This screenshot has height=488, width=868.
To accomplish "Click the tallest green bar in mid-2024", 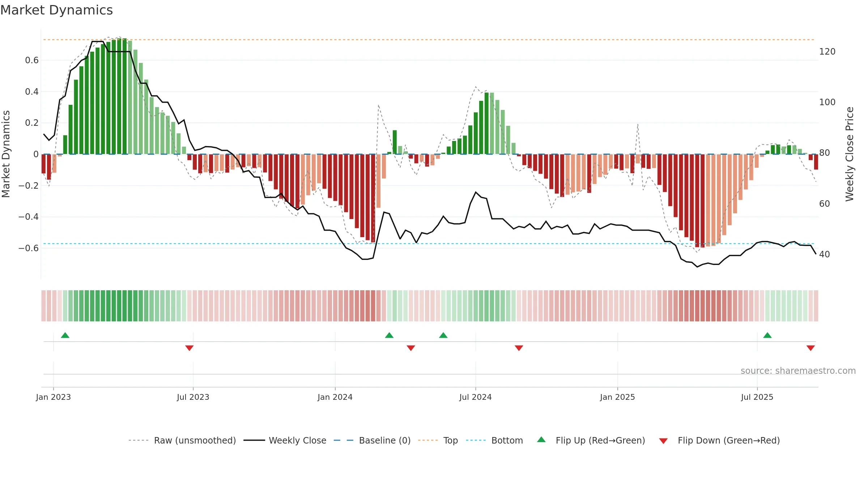I will coord(486,123).
